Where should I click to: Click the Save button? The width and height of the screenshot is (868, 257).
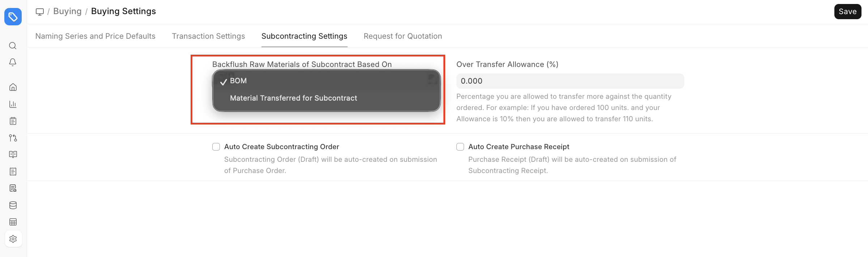click(848, 12)
